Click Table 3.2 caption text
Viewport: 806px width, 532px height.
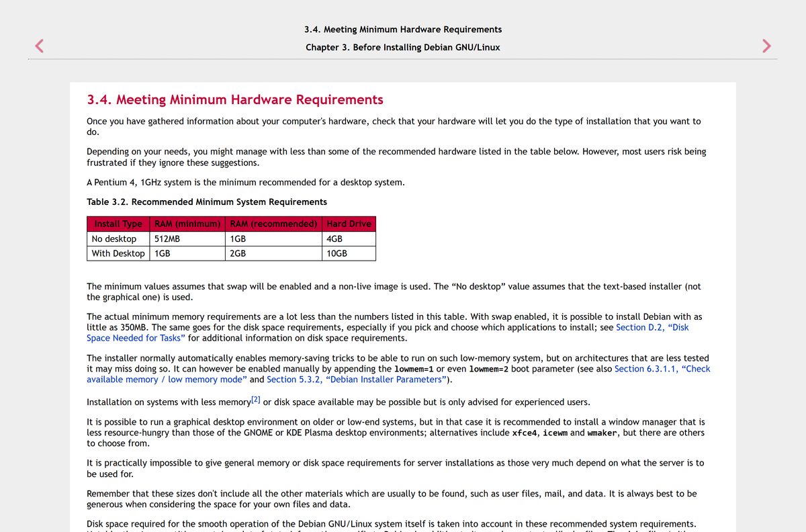(207, 202)
